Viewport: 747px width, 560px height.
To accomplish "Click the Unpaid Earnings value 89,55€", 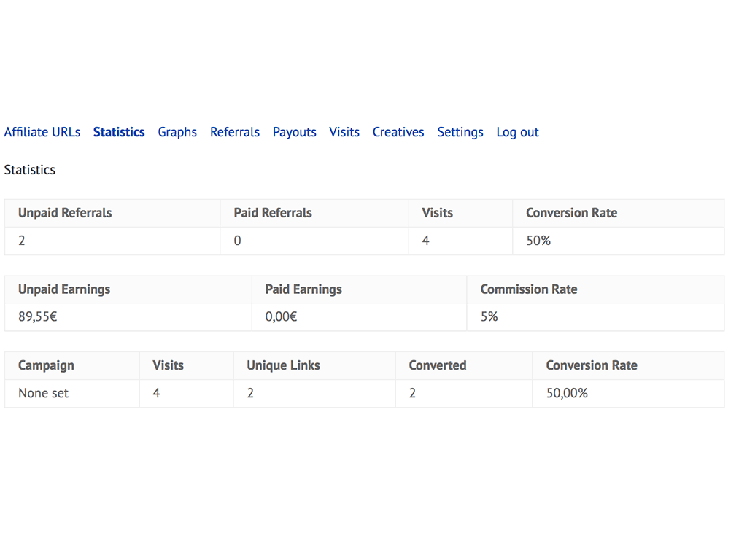I will pyautogui.click(x=38, y=316).
